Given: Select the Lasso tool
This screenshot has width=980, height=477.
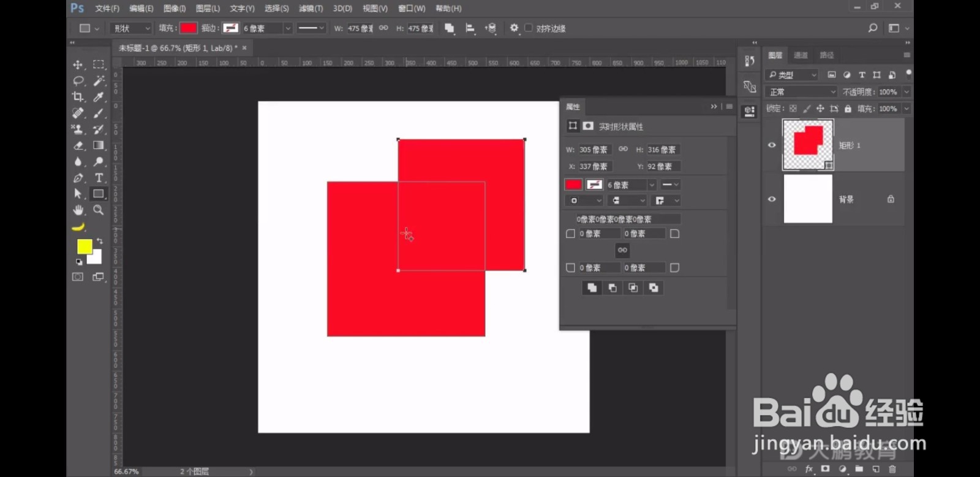Looking at the screenshot, I should click(x=78, y=80).
